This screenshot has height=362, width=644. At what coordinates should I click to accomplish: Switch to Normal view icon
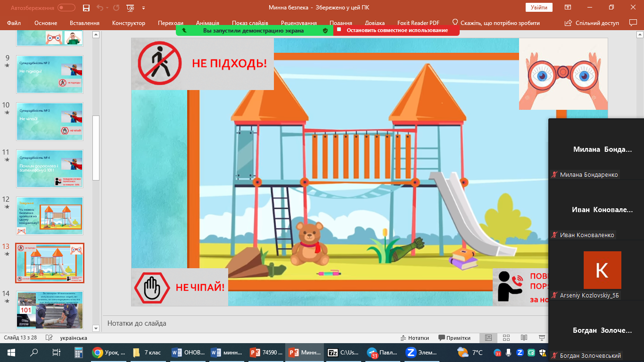[488, 338]
